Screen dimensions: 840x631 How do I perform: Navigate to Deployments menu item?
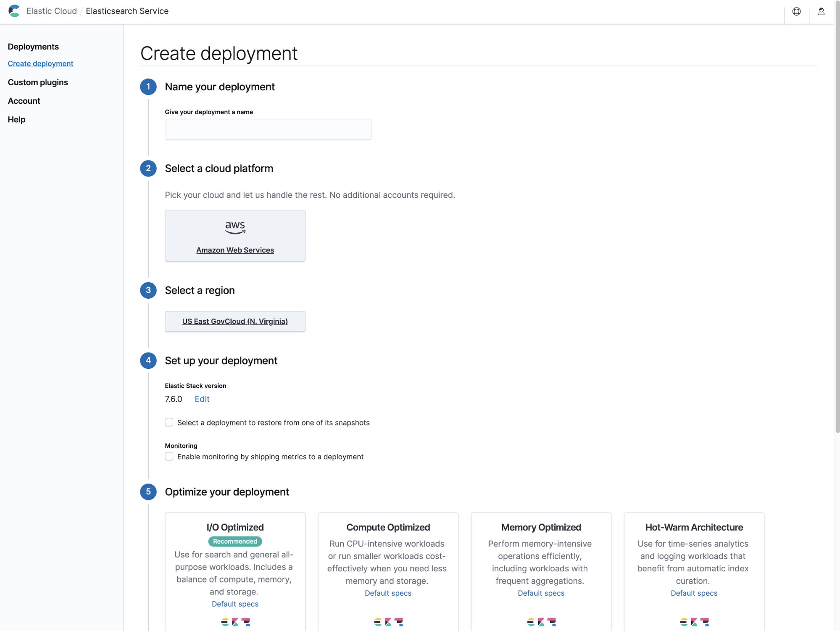(33, 46)
